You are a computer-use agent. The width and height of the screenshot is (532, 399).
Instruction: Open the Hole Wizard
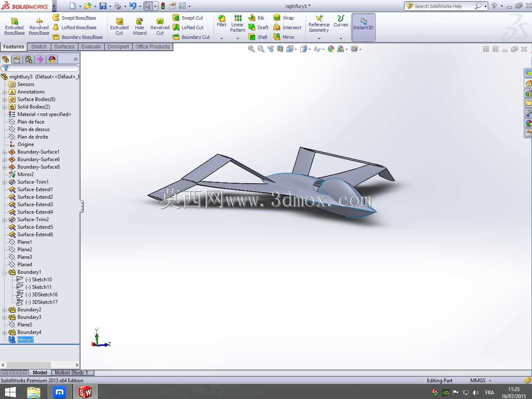point(140,27)
